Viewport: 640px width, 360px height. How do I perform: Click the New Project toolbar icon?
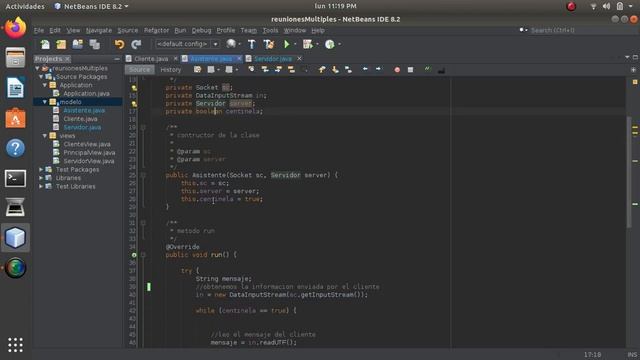[61, 44]
